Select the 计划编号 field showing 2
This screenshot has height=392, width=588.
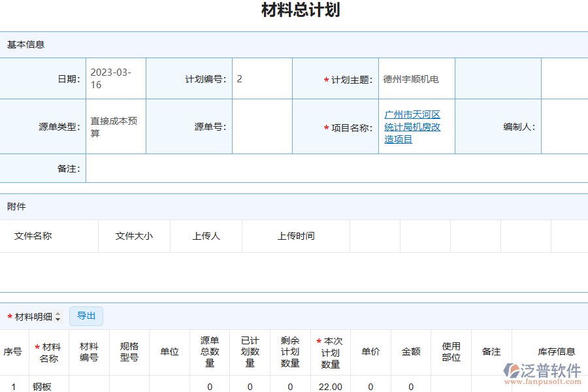tap(261, 78)
